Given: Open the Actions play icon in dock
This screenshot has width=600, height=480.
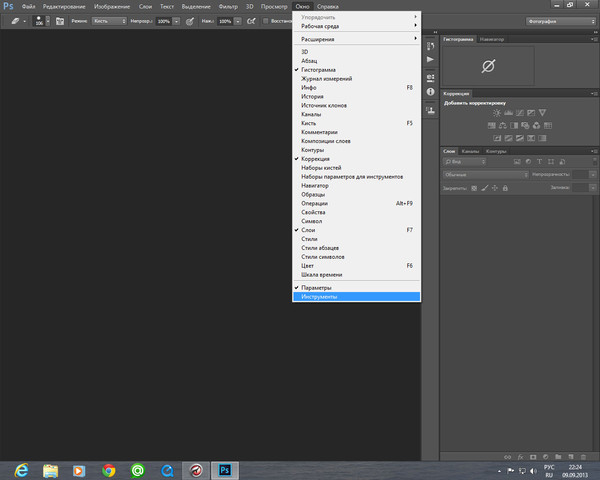Looking at the screenshot, I should (430, 59).
